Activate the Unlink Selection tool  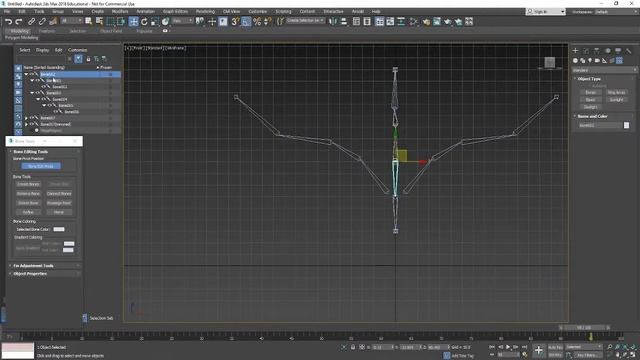click(x=42, y=21)
